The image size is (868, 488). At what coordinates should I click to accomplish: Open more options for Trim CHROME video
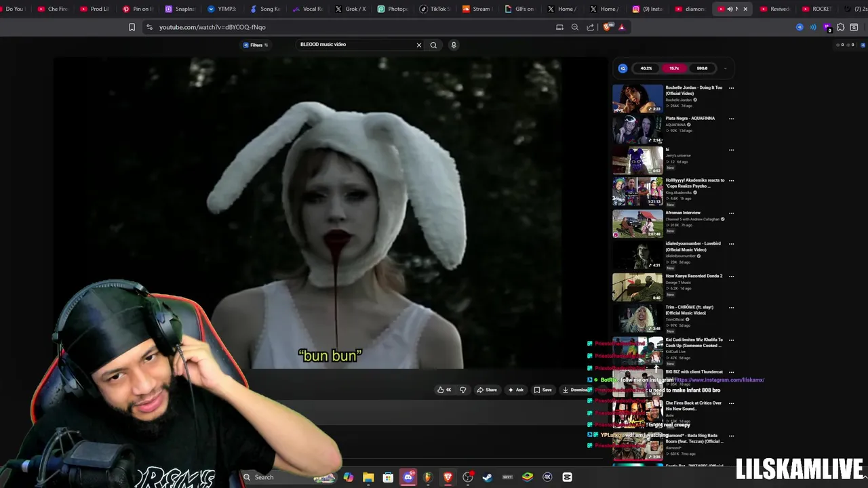coord(731,307)
